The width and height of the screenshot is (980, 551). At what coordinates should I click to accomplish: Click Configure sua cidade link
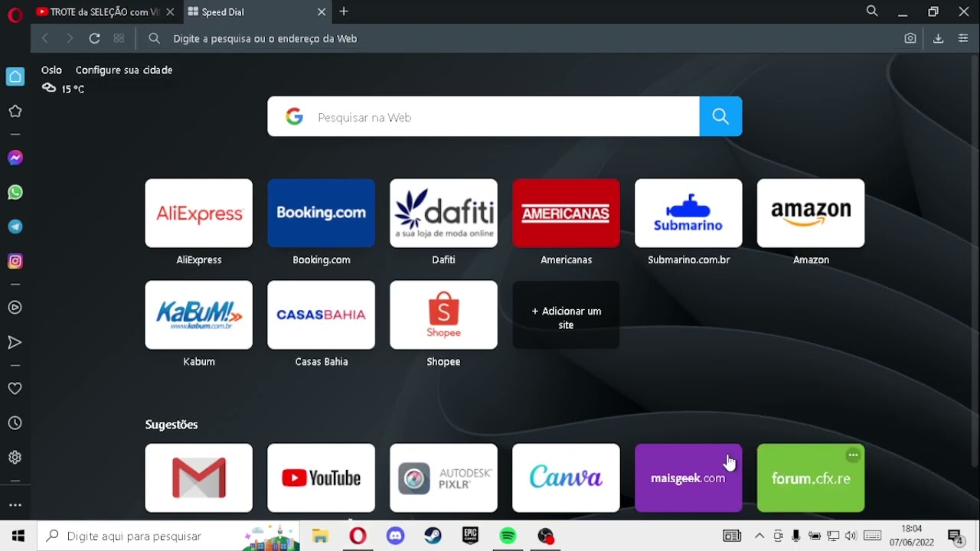(124, 70)
